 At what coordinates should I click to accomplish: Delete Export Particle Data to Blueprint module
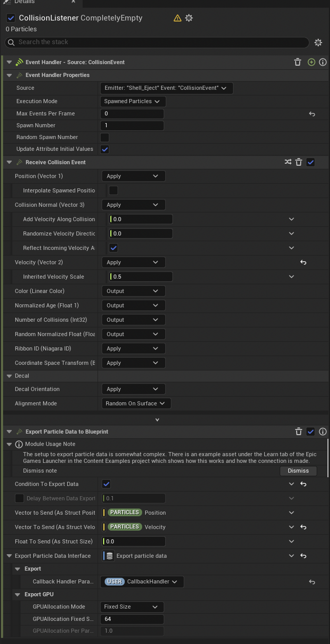click(299, 432)
